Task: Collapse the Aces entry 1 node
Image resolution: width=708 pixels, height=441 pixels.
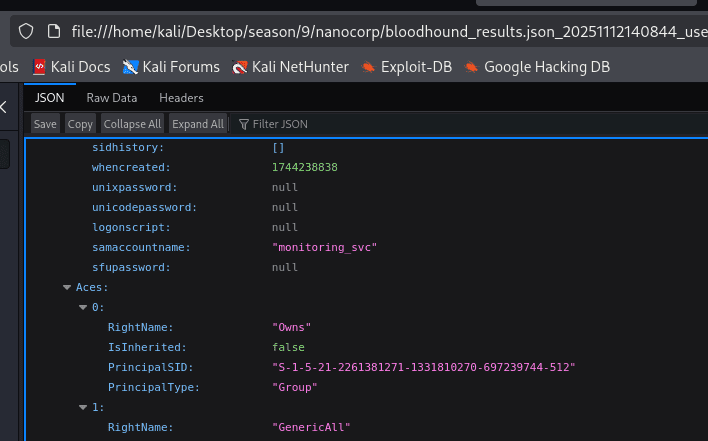Action: 84,408
